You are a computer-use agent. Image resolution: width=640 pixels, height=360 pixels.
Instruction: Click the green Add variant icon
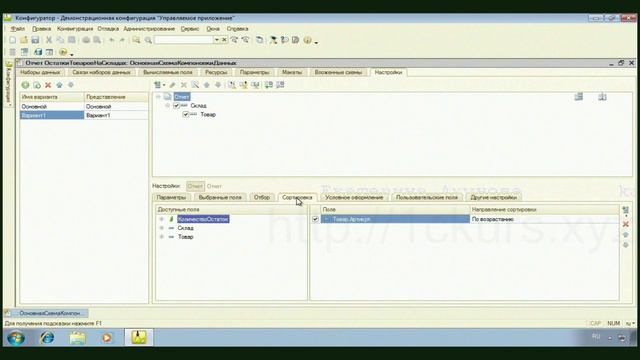[x=25, y=85]
